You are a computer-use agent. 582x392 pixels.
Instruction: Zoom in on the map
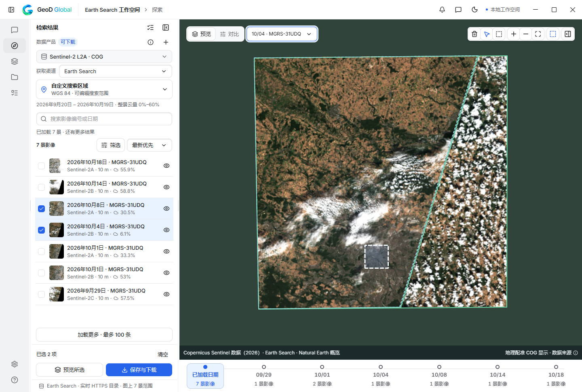513,34
